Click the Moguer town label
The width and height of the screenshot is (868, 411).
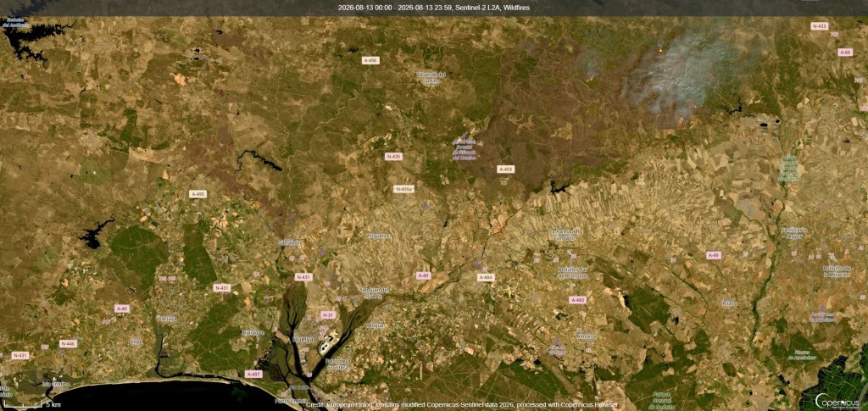(x=376, y=325)
